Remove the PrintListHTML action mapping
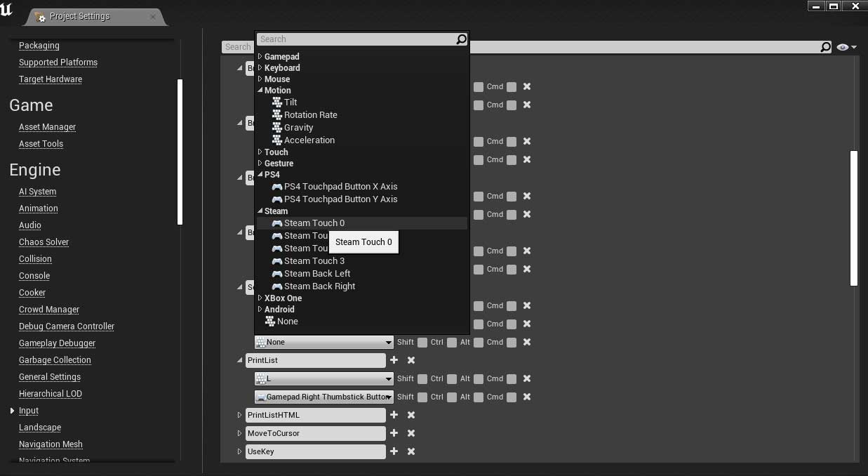Viewport: 868px width, 476px height. tap(411, 415)
